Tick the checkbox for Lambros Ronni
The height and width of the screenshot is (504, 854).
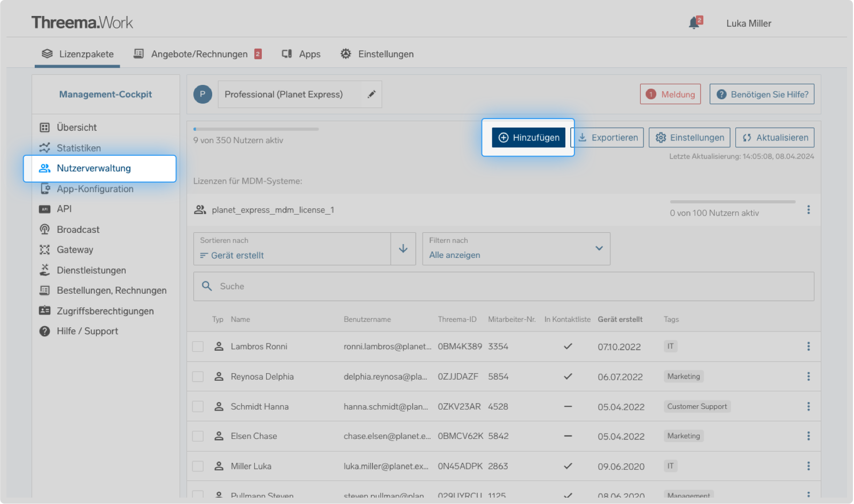(198, 346)
